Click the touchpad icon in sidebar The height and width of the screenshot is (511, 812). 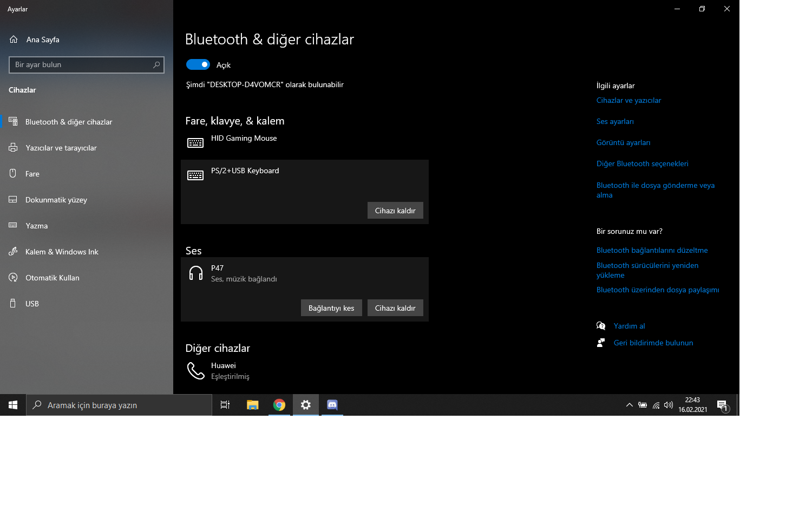14,199
